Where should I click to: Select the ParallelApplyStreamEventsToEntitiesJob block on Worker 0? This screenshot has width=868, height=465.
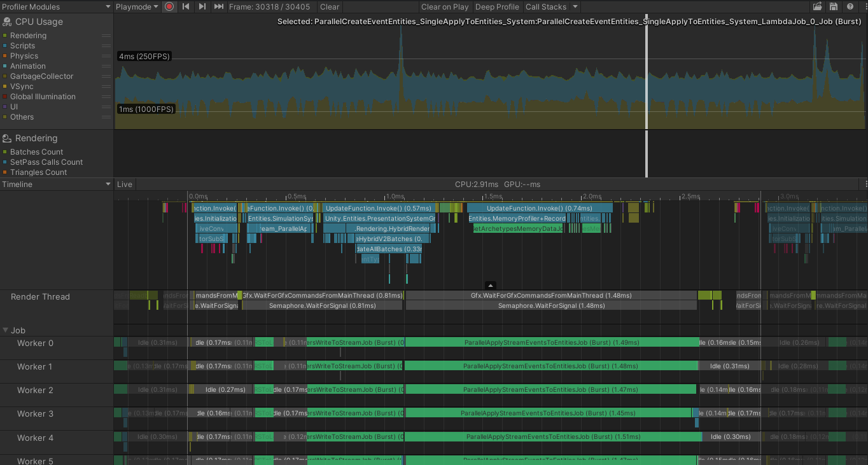(550, 342)
